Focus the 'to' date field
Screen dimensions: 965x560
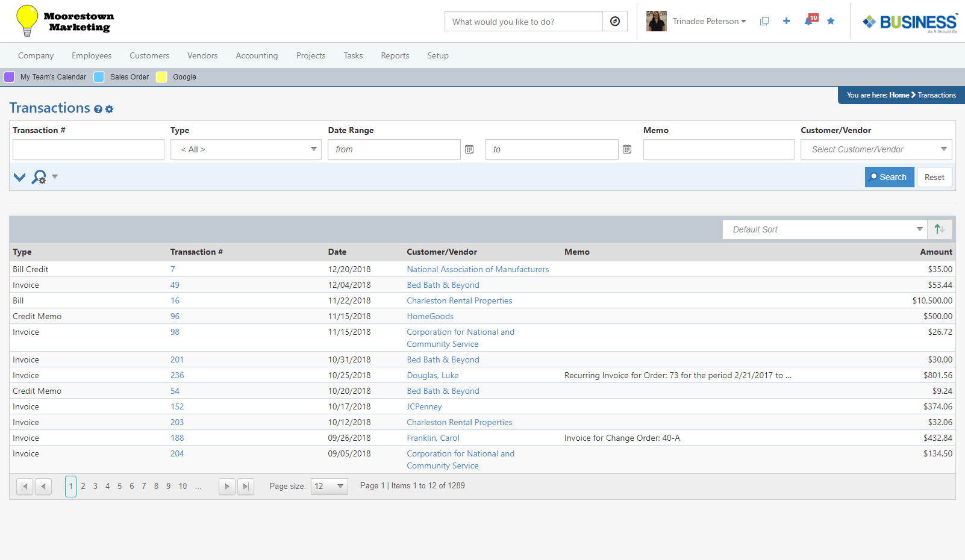pos(552,149)
